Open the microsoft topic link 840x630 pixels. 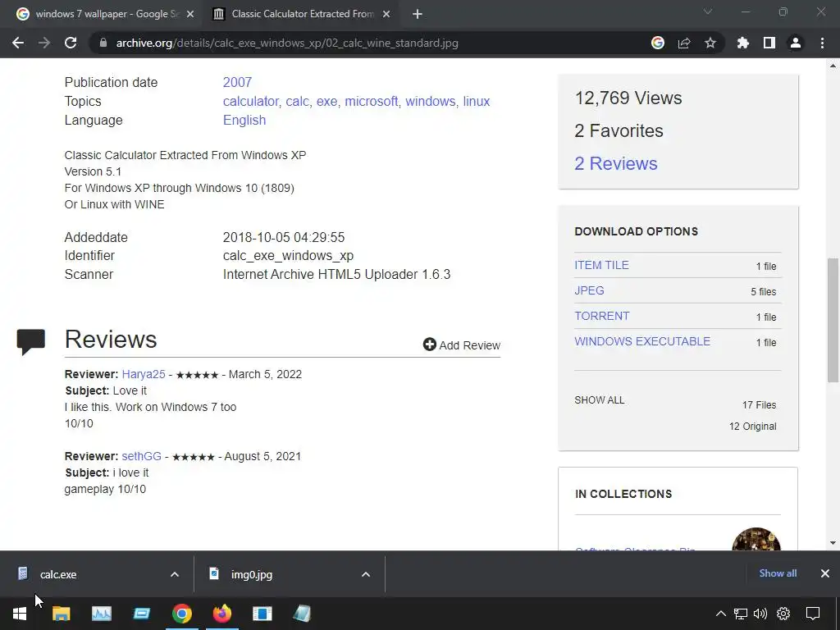coord(372,101)
